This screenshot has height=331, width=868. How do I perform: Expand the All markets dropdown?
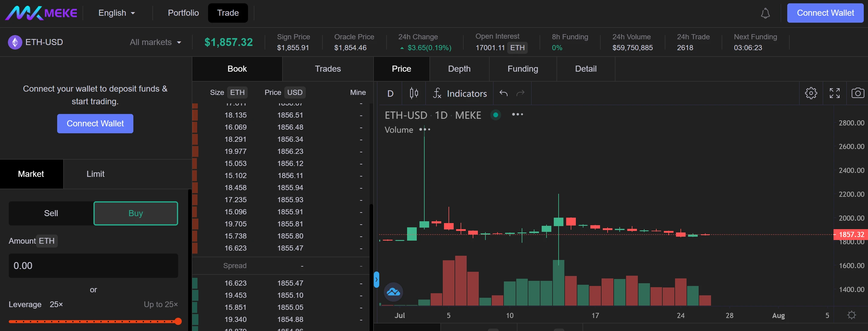pos(155,42)
